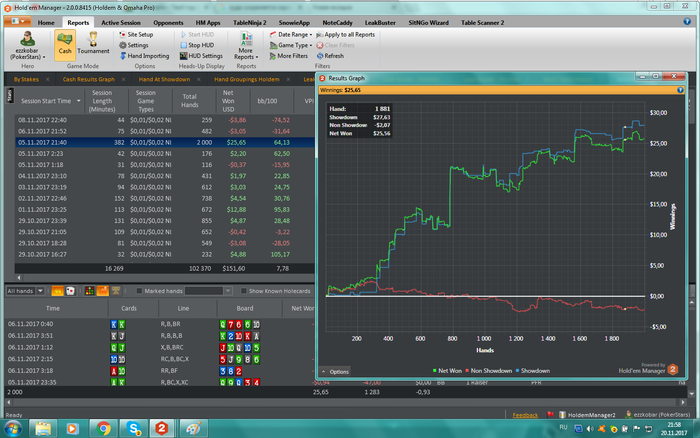Click the playing cards view icon in hands toolbar
Image resolution: width=700 pixels, height=438 pixels.
pos(70,291)
